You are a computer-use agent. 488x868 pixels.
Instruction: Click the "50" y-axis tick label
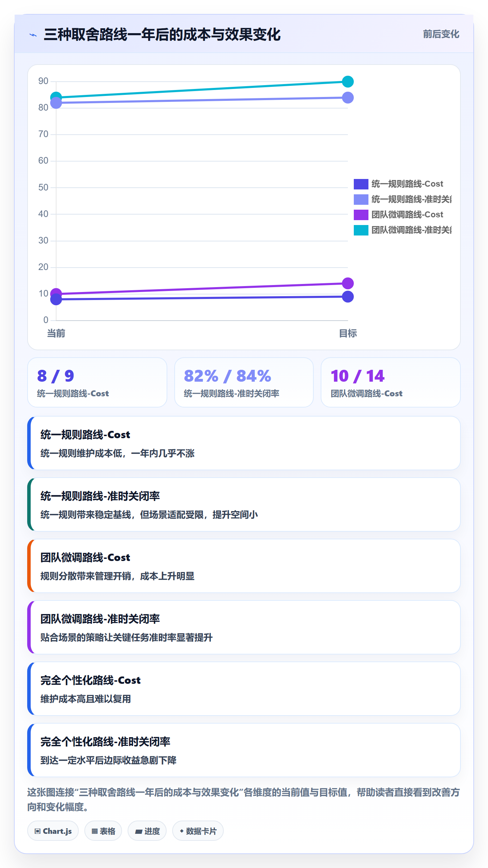[x=43, y=188]
